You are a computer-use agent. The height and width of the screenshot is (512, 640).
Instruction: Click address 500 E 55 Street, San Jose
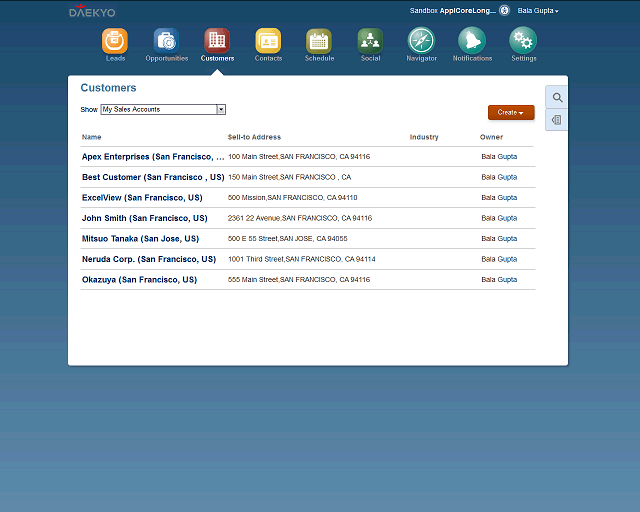[287, 238]
